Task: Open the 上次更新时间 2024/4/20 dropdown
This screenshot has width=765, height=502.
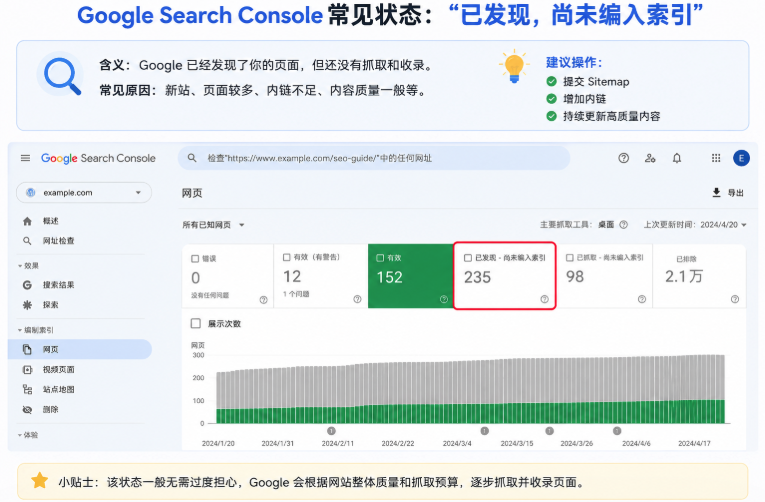Action: point(695,225)
